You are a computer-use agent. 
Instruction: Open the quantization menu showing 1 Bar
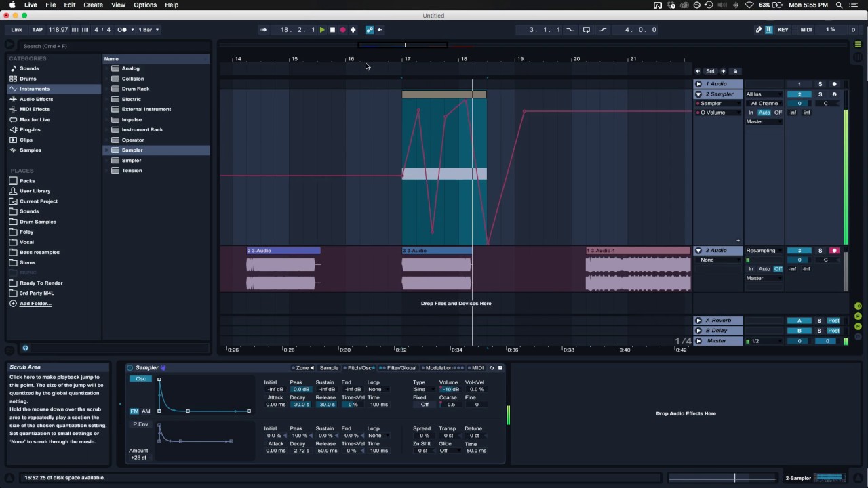pos(149,30)
